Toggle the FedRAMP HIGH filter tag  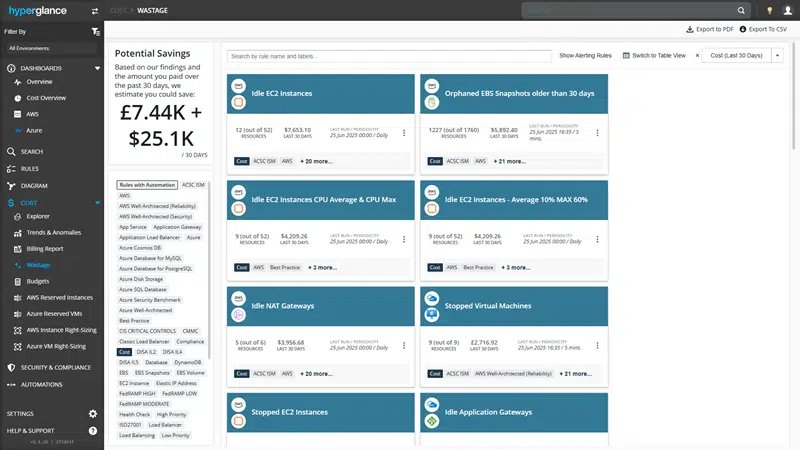pyautogui.click(x=137, y=394)
